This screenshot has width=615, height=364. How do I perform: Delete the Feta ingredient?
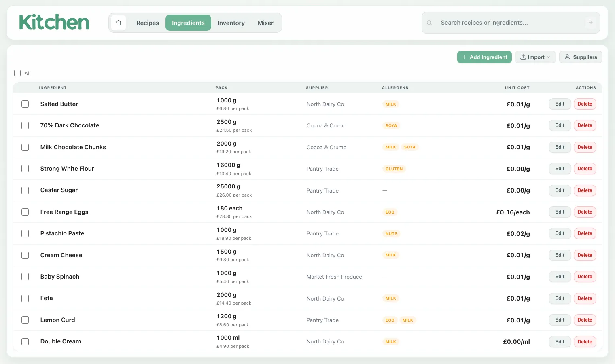pos(585,298)
